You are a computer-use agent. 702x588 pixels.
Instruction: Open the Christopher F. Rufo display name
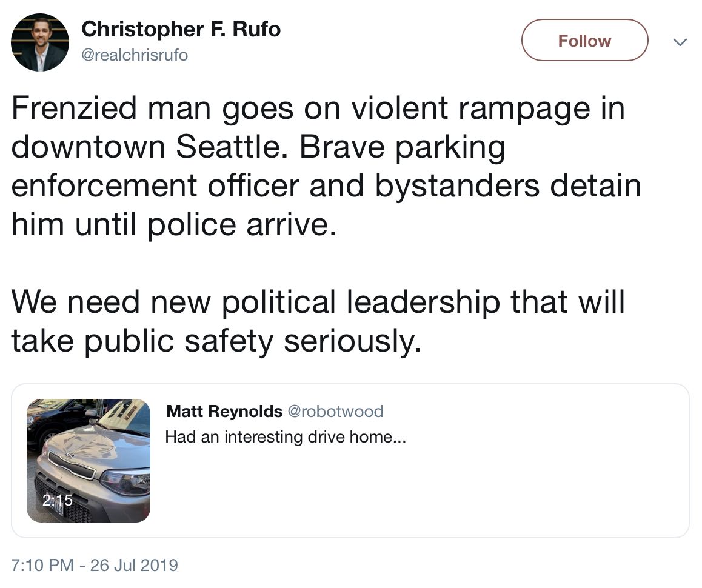coord(181,29)
